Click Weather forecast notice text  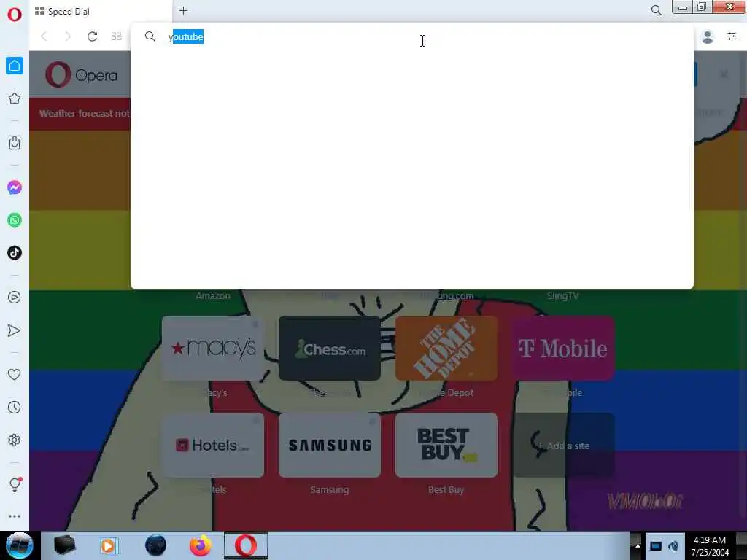click(85, 113)
